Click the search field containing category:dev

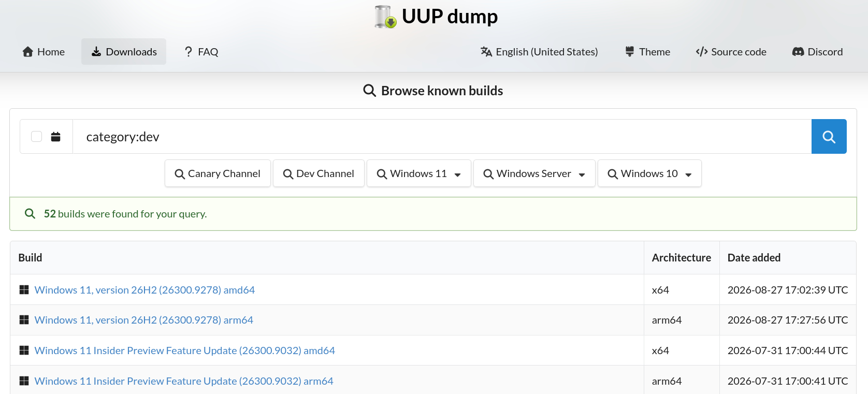coord(442,137)
